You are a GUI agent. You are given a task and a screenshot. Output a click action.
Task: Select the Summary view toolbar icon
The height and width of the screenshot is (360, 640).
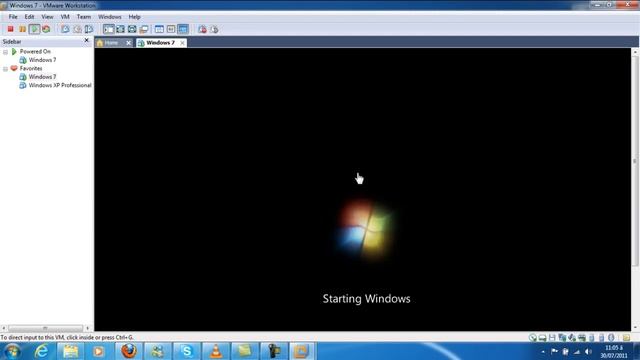(159, 29)
